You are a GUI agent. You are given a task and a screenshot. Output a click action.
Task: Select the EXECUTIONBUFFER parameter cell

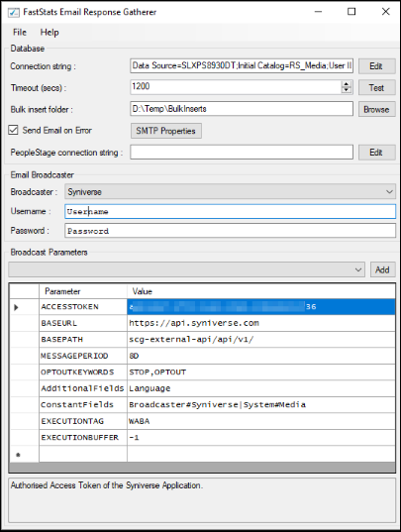tap(83, 437)
